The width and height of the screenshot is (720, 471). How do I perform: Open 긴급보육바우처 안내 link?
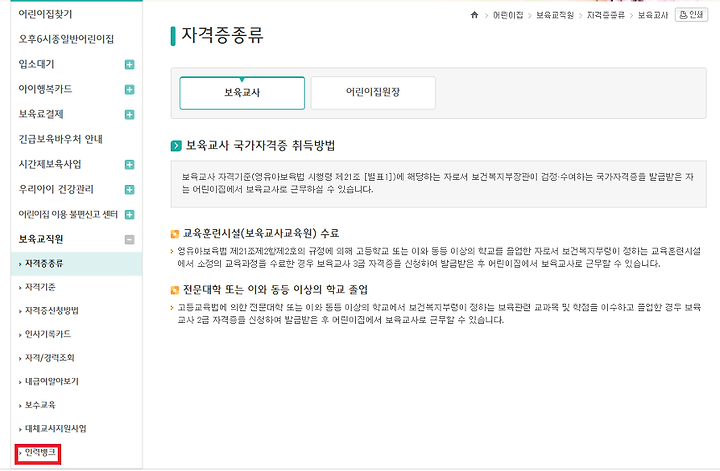[61, 139]
